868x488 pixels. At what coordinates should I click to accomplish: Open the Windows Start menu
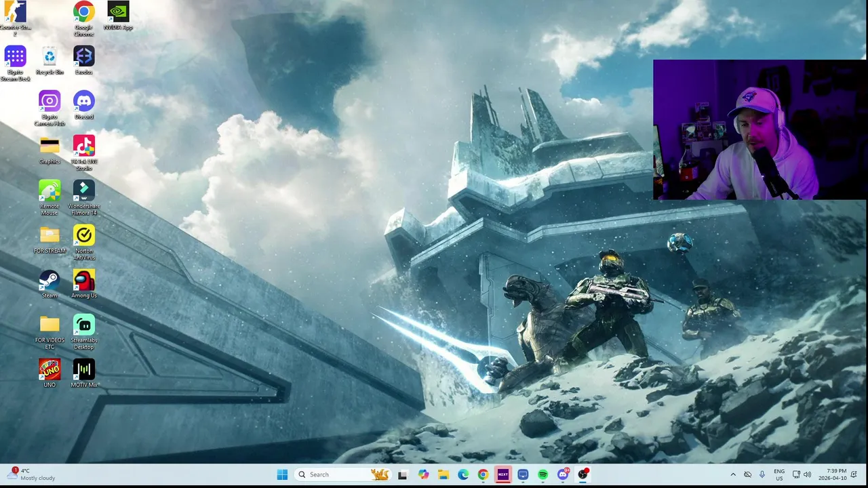click(282, 474)
